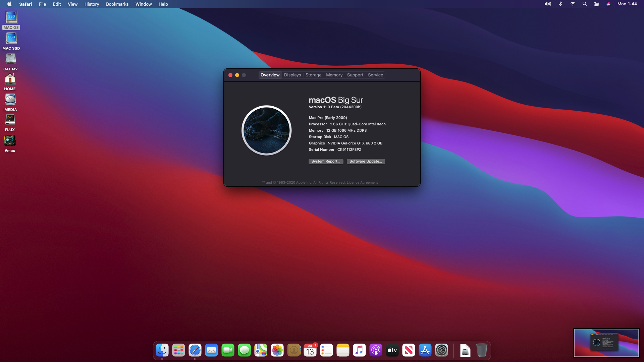Open Reminders from the dock

tap(326, 350)
